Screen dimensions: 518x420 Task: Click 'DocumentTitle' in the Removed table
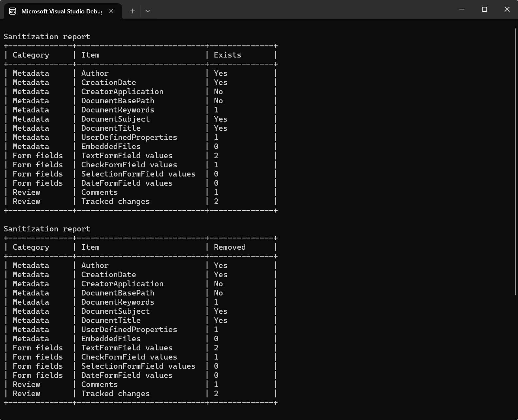pyautogui.click(x=111, y=320)
